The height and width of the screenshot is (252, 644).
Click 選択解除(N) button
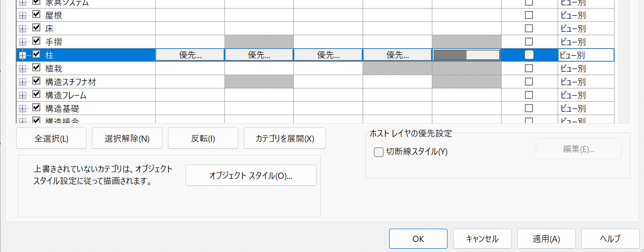pyautogui.click(x=127, y=138)
